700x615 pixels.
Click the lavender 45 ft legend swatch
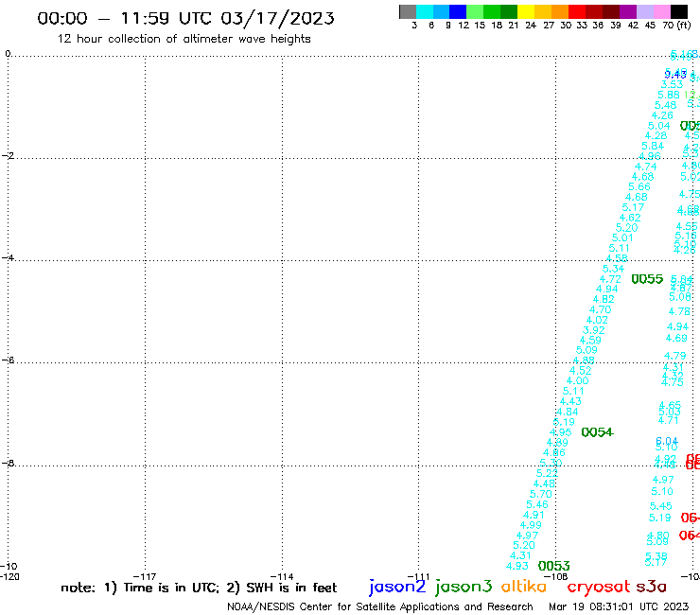click(x=644, y=11)
